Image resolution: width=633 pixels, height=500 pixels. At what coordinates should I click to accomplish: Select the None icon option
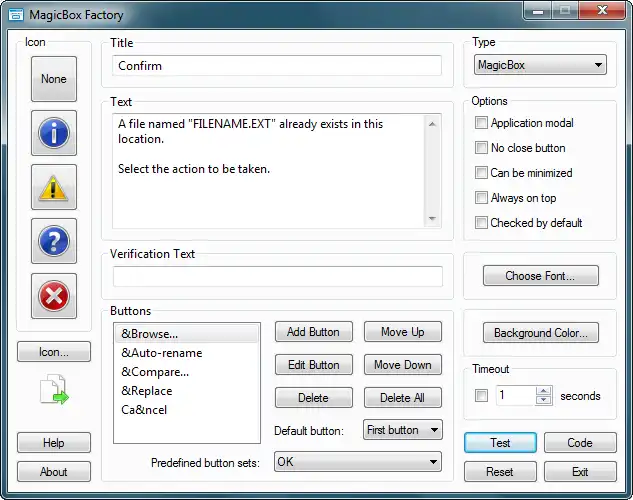[x=54, y=79]
